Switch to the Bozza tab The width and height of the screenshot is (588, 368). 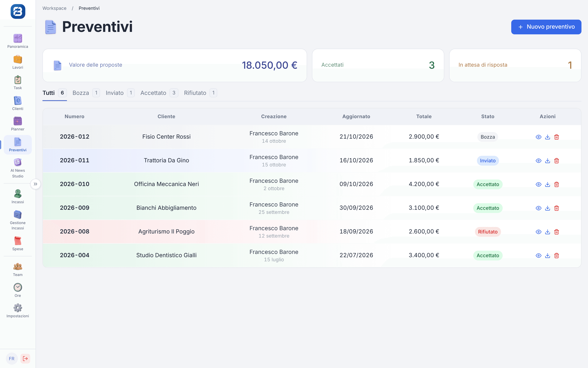point(86,93)
